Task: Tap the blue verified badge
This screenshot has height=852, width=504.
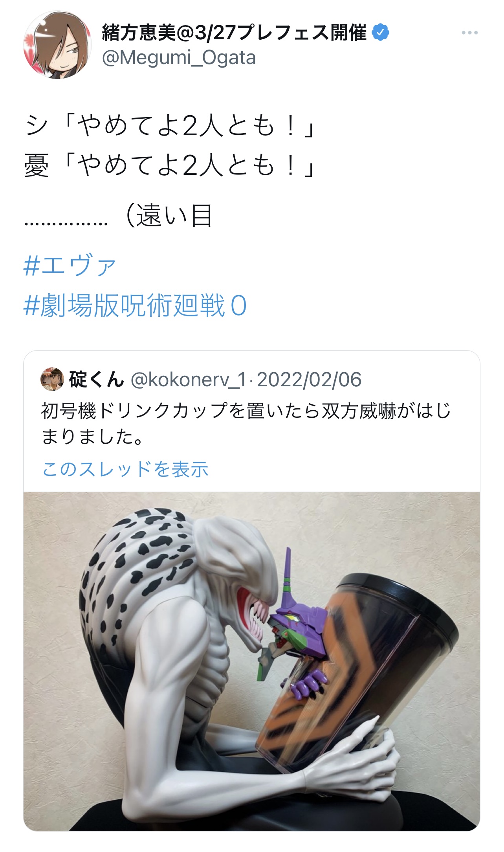Action: coord(381,32)
